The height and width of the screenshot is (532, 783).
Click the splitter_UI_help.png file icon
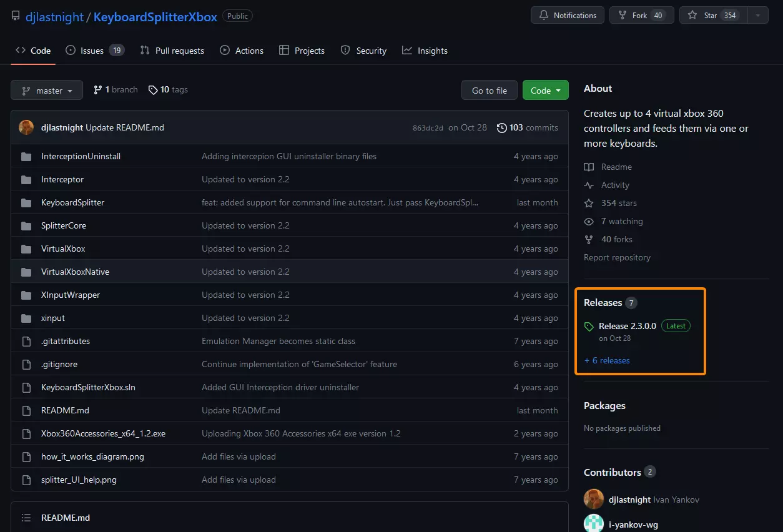click(26, 480)
